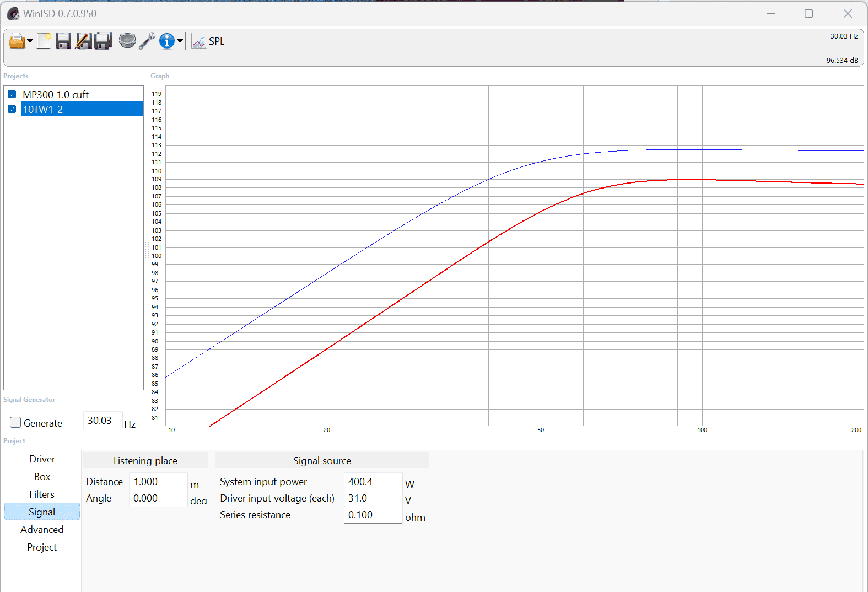Expand the open project dropdown arrow

30,41
